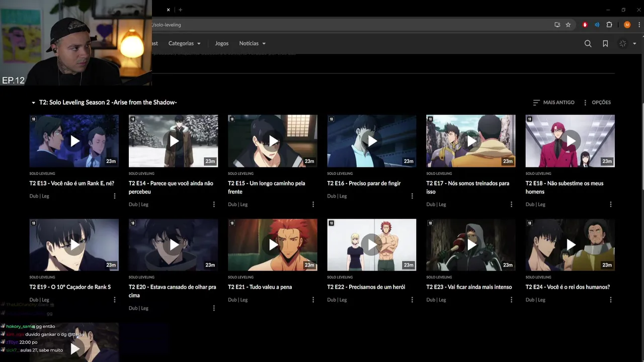Play episode T2 E15 thumbnail
The width and height of the screenshot is (644, 362).
pyautogui.click(x=273, y=141)
